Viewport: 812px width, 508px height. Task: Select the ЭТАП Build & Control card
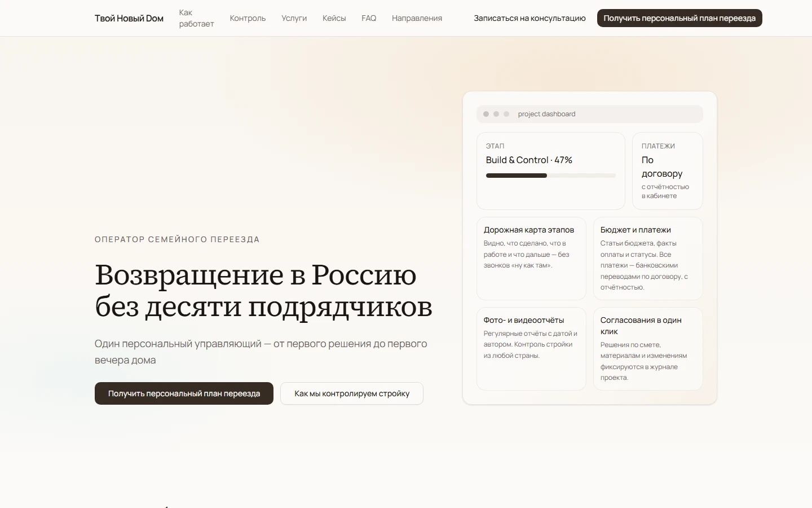(x=551, y=171)
